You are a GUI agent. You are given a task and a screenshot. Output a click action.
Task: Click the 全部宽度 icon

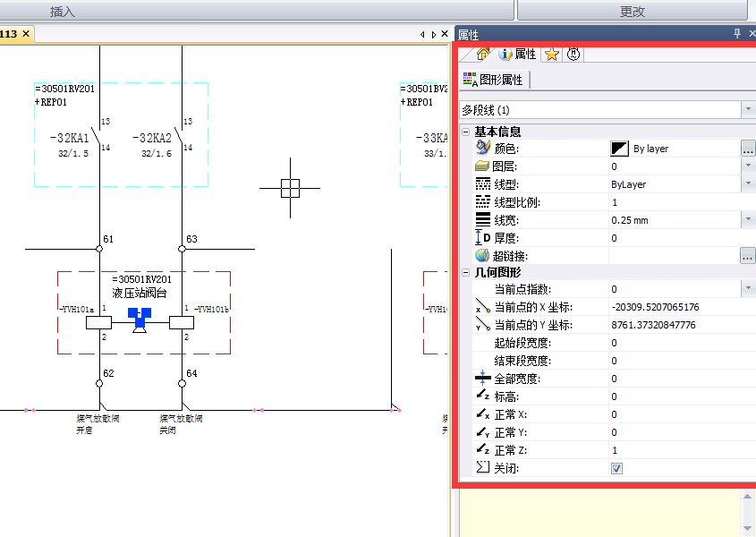click(482, 378)
